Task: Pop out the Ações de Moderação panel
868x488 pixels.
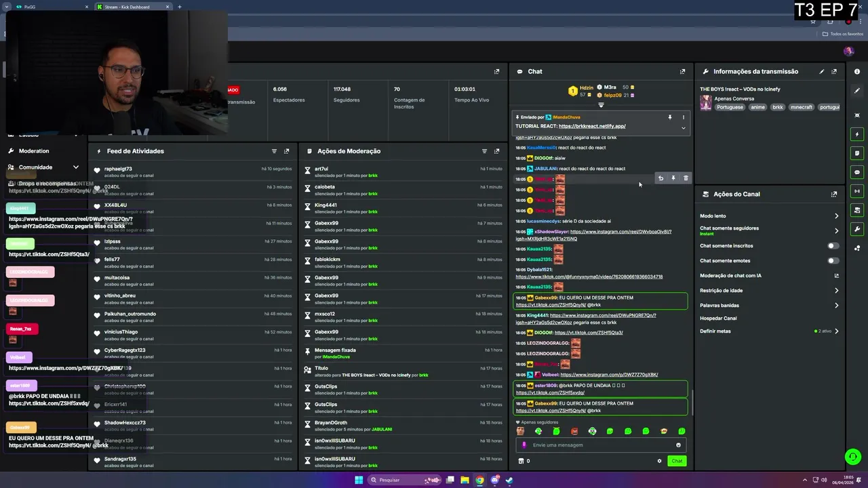Action: (496, 151)
